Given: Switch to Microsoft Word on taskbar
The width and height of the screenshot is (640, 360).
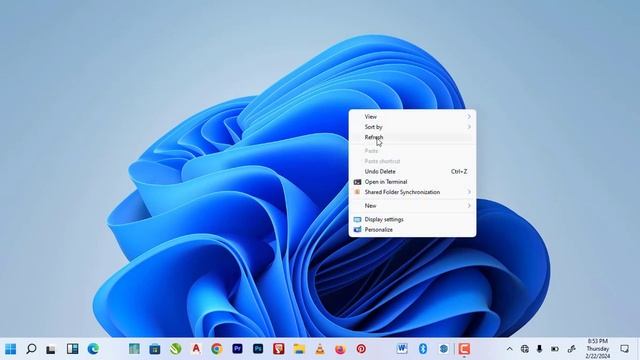Looking at the screenshot, I should click(x=402, y=349).
